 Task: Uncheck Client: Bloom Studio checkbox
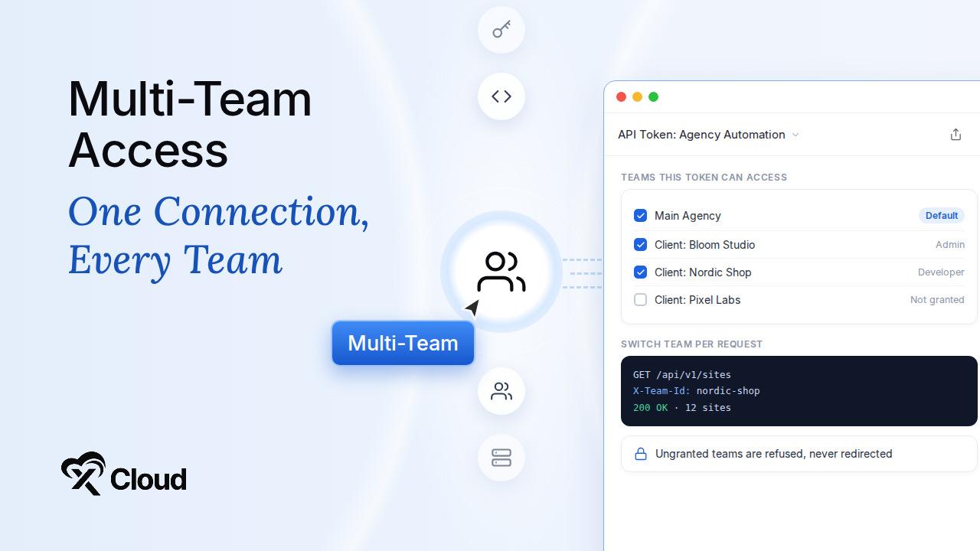[641, 245]
